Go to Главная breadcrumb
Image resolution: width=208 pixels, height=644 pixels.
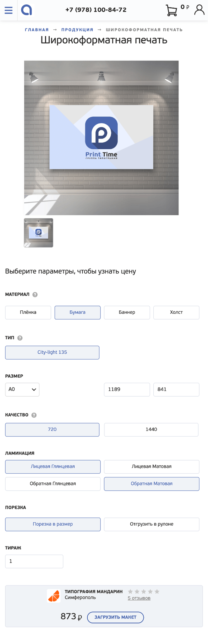click(37, 30)
